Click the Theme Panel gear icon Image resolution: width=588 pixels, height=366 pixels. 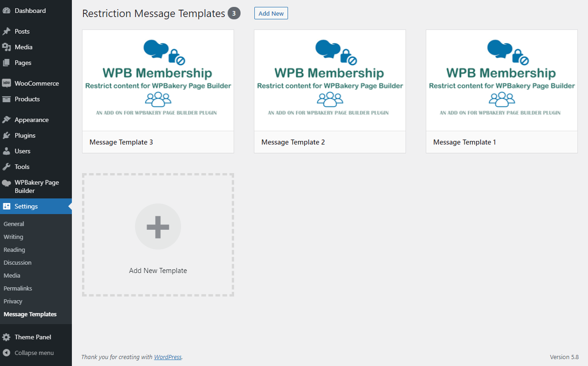[6, 337]
